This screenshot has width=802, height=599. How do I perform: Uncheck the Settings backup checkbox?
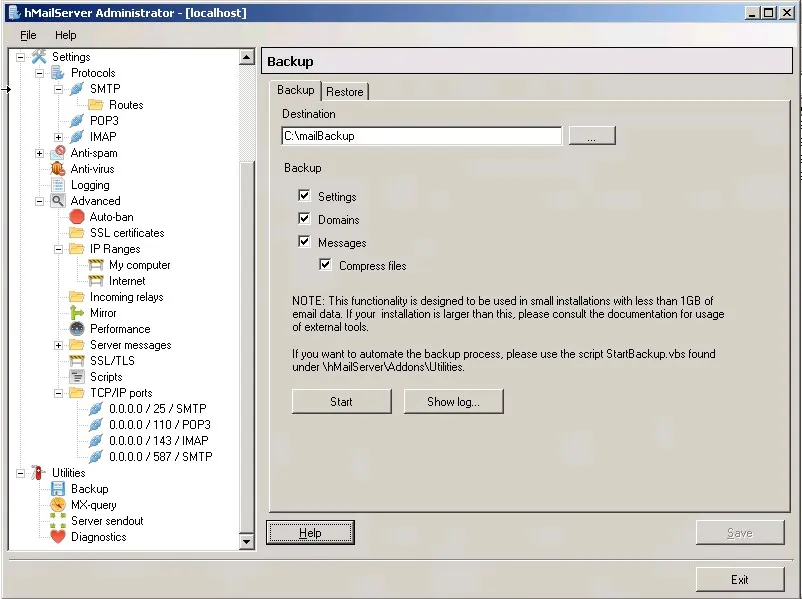(305, 195)
